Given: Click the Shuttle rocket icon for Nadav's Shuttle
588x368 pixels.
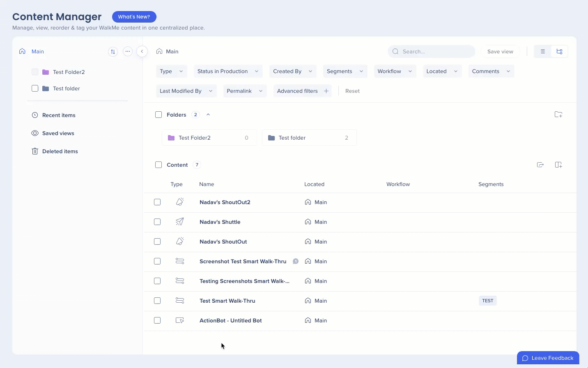Looking at the screenshot, I should click(180, 221).
